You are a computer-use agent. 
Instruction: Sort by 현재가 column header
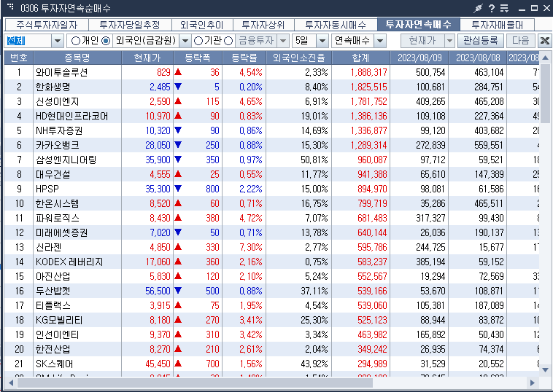147,58
